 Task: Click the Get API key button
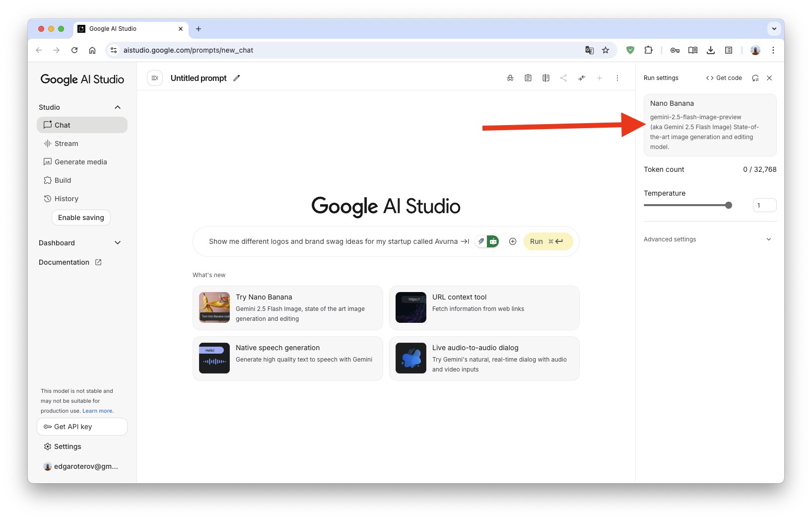click(x=82, y=427)
